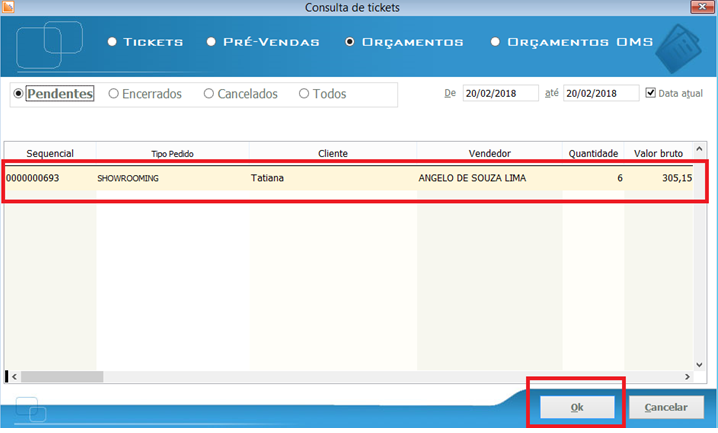Sort by the Vendedor column header

(x=490, y=153)
